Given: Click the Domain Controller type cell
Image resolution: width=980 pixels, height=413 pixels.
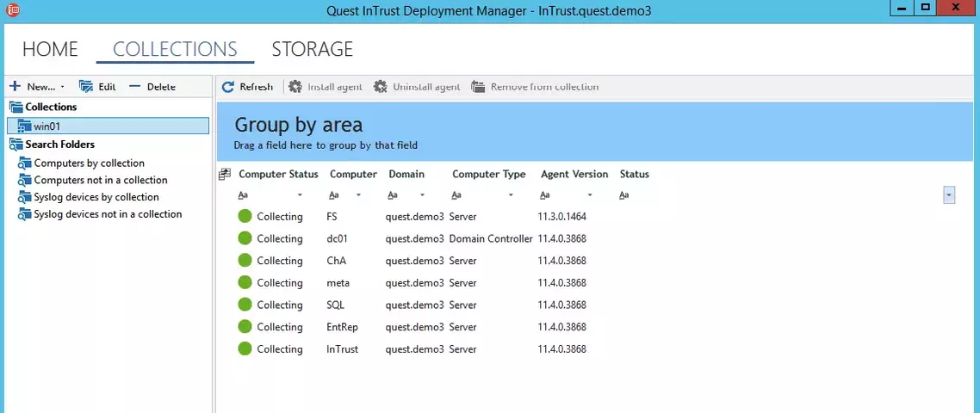Looking at the screenshot, I should [491, 238].
